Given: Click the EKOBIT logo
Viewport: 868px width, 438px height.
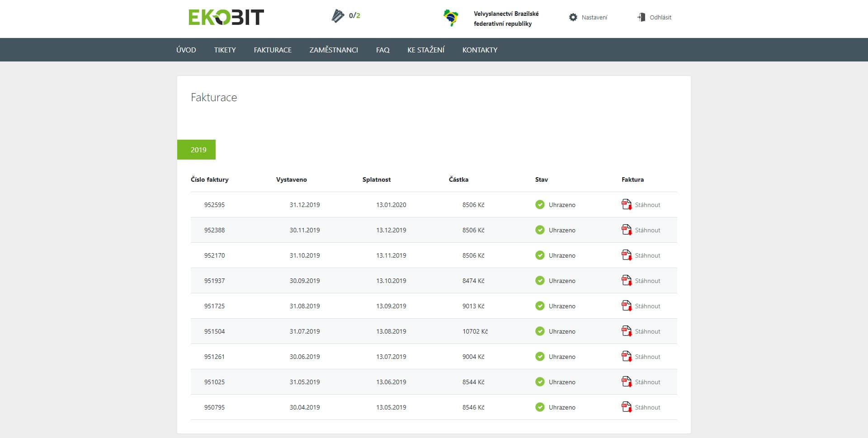Looking at the screenshot, I should [x=226, y=17].
